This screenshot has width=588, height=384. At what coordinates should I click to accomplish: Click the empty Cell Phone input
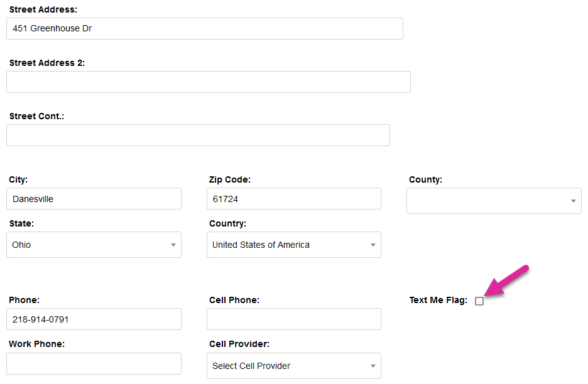[293, 319]
